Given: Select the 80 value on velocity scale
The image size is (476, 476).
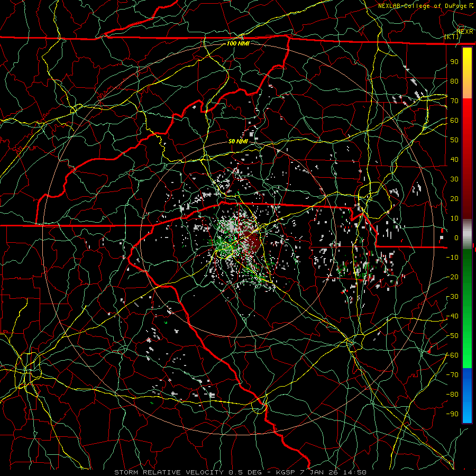Looking at the screenshot, I should point(454,81).
